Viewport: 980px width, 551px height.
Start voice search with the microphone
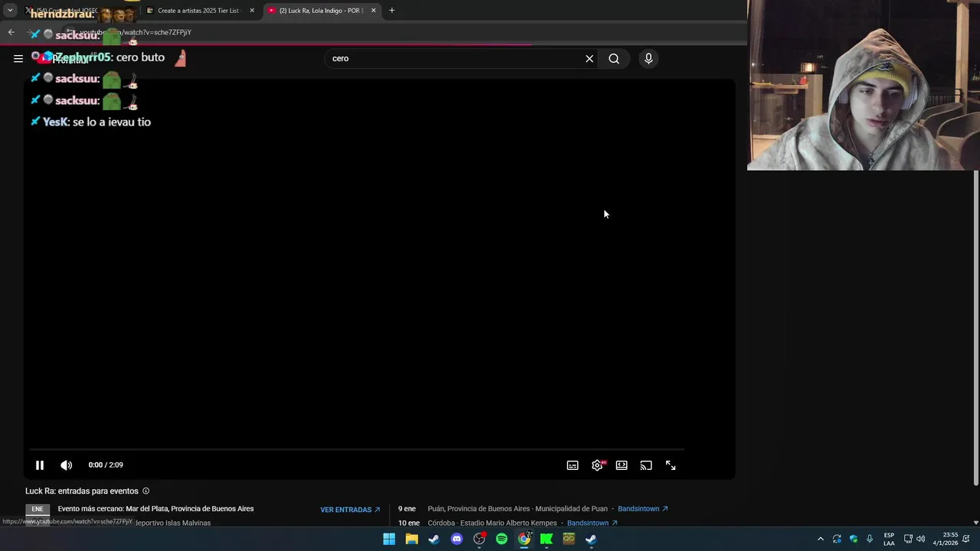pos(648,58)
